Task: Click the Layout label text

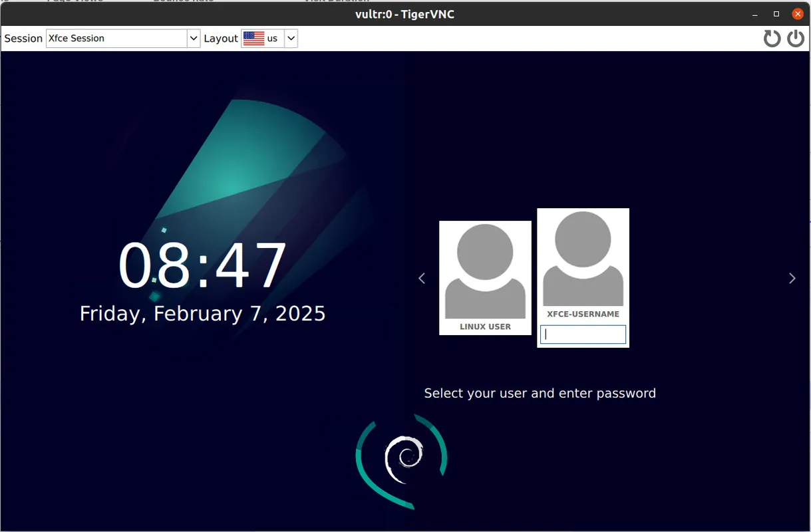Action: point(221,39)
